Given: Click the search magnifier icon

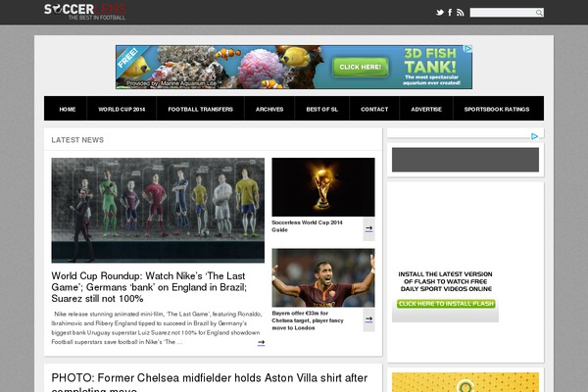Looking at the screenshot, I should click(x=539, y=13).
